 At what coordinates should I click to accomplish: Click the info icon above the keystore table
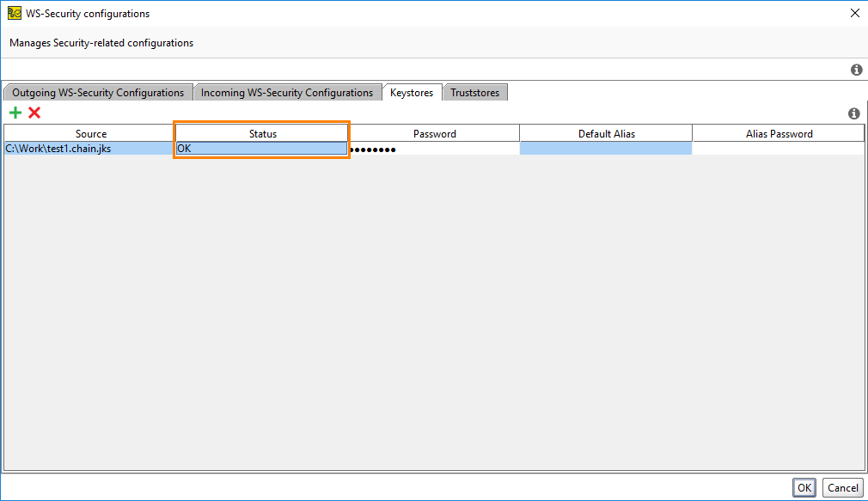853,113
